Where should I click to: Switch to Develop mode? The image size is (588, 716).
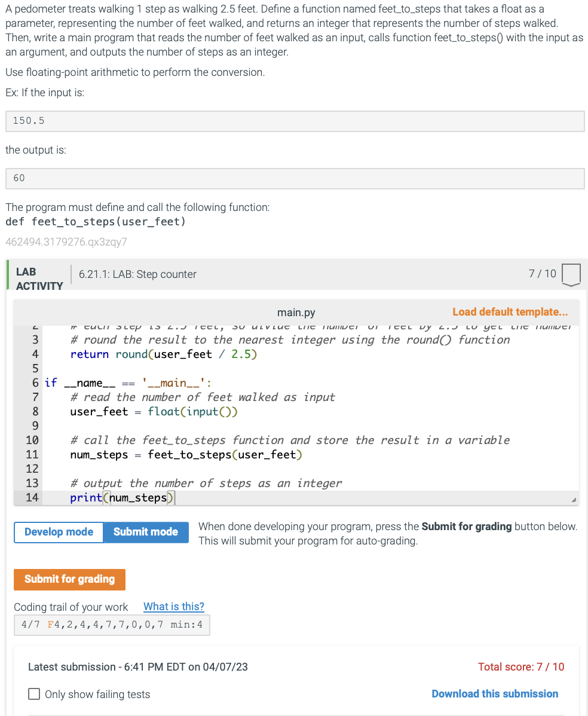click(58, 532)
